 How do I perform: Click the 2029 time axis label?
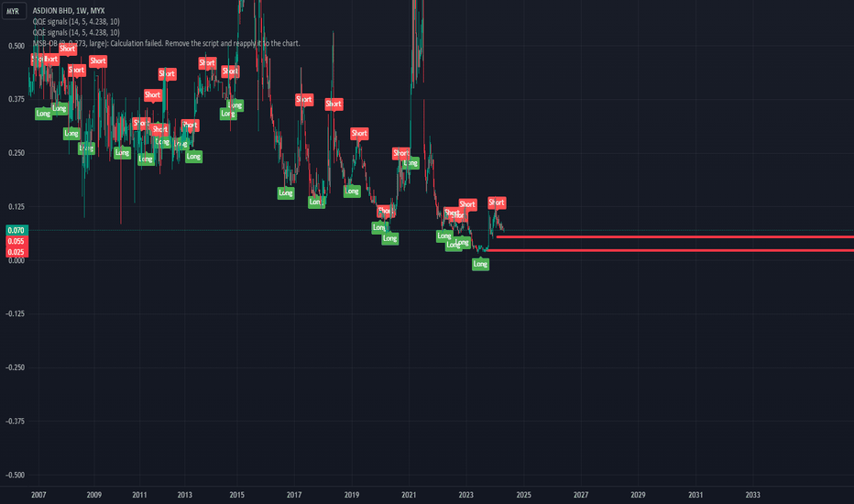(x=639, y=495)
